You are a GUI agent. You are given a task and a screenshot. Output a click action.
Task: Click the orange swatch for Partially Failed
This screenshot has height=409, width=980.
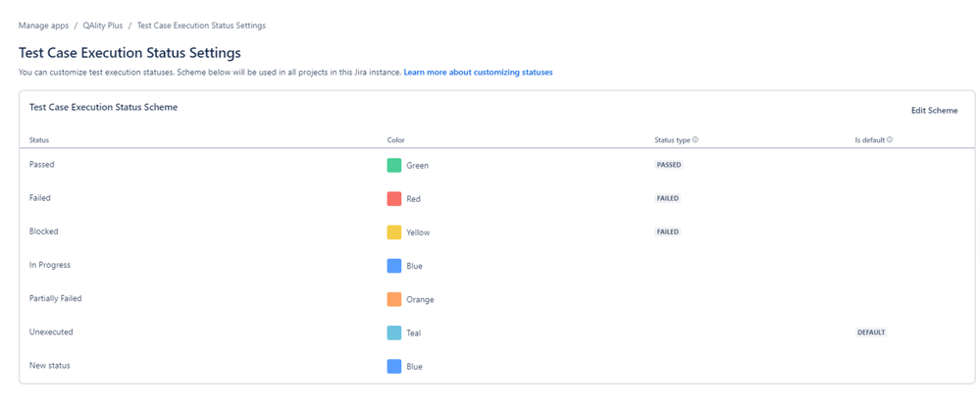(x=394, y=299)
